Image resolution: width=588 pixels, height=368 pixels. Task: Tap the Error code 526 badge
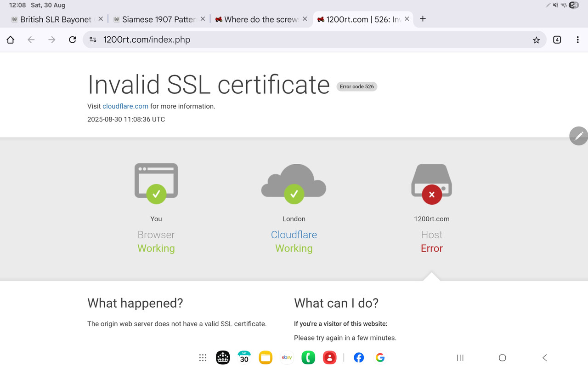(357, 86)
